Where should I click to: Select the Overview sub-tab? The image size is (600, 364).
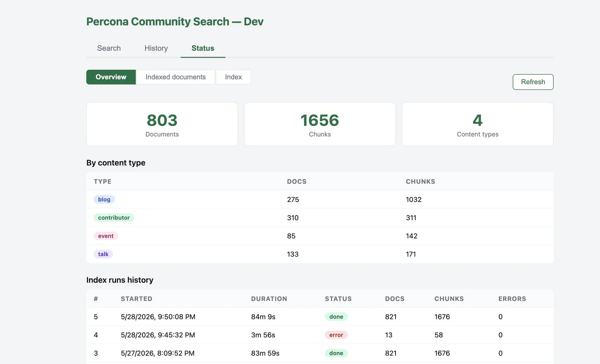point(111,77)
